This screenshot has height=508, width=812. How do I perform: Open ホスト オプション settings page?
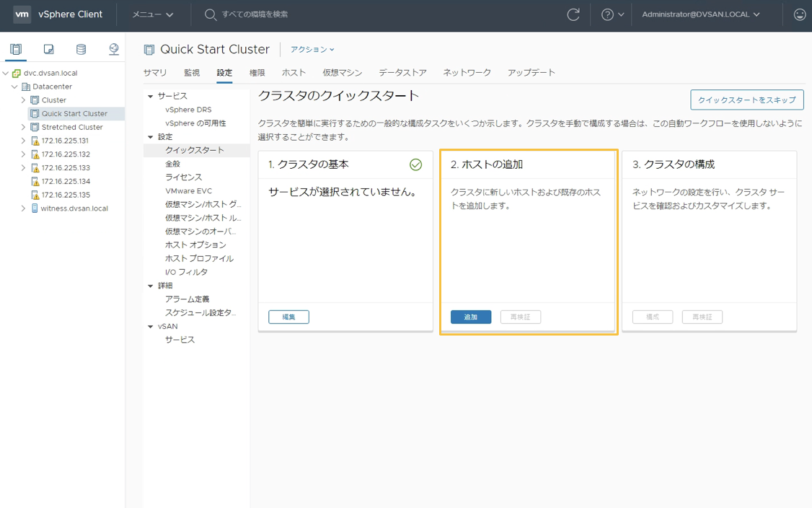195,245
